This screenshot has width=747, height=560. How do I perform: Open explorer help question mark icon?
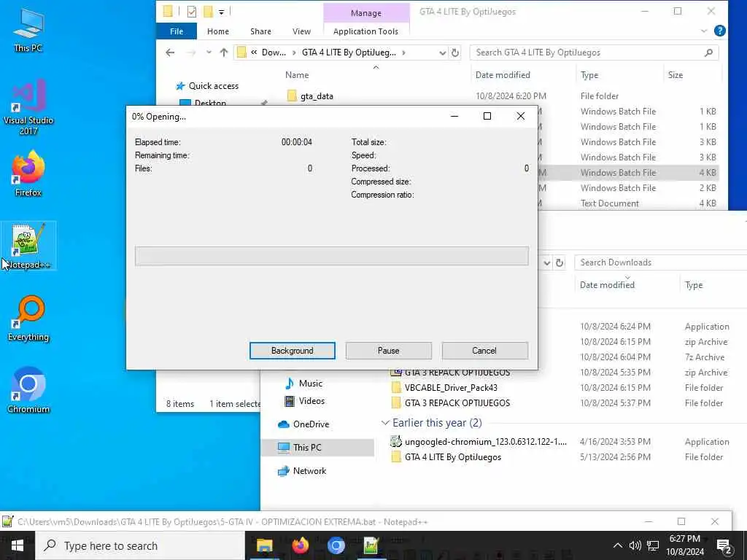pos(720,31)
